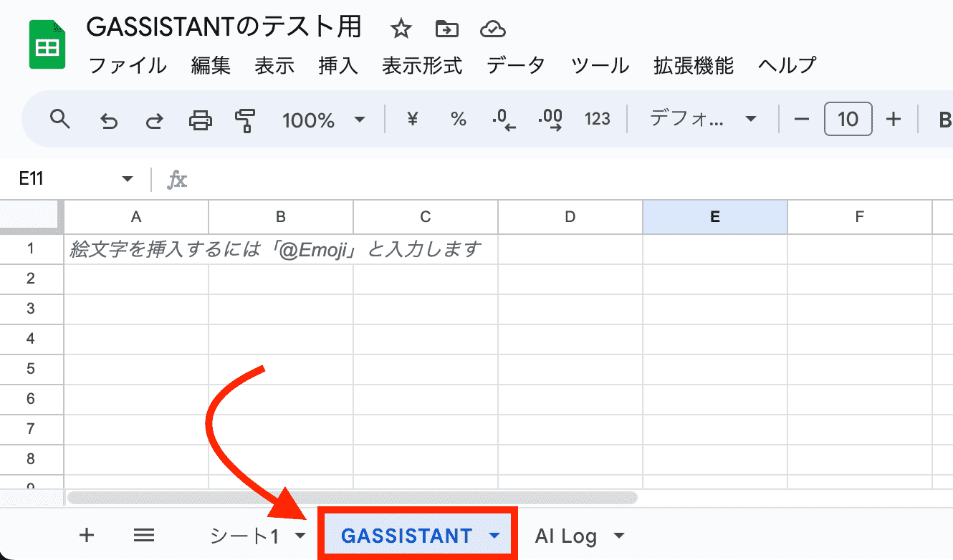
Task: Open the GASSISTANT tab dropdown arrow
Action: click(x=494, y=536)
